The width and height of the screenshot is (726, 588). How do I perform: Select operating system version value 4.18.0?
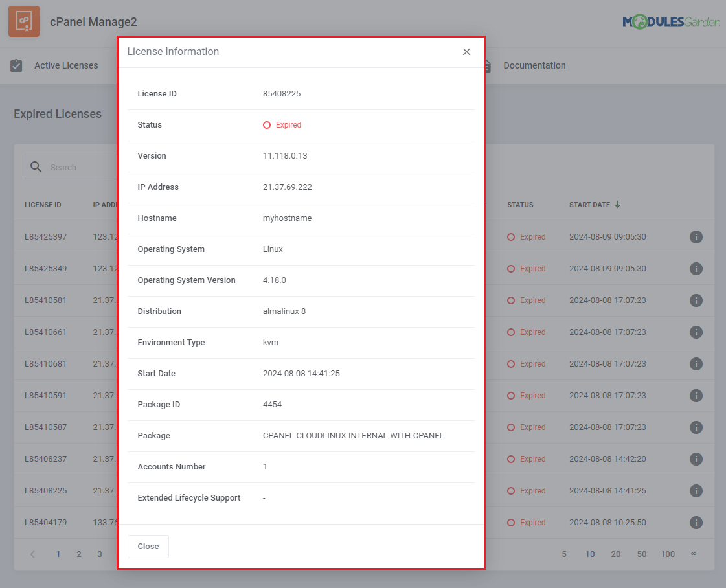tap(274, 280)
